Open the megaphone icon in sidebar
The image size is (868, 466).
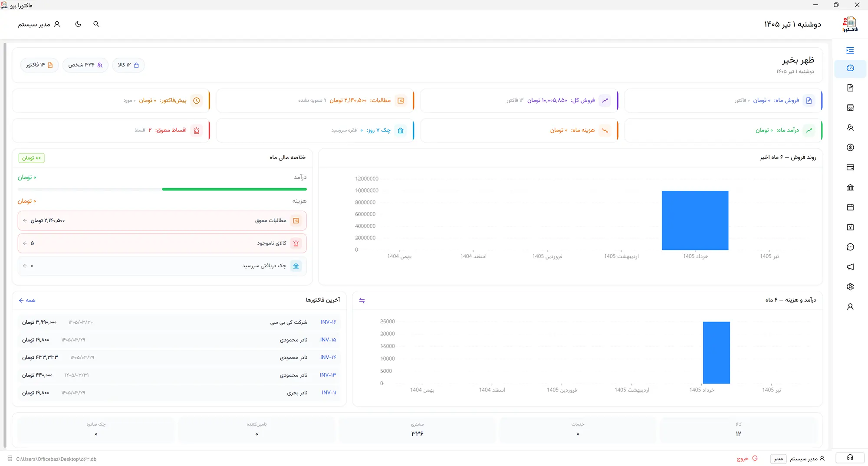pos(850,267)
